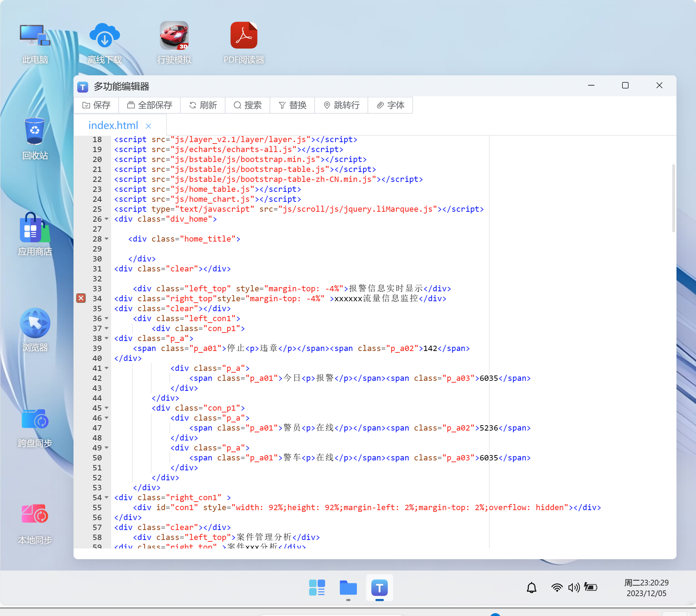
Task: Click the text 报警信息实时显示 on line 33
Action: pyautogui.click(x=386, y=288)
